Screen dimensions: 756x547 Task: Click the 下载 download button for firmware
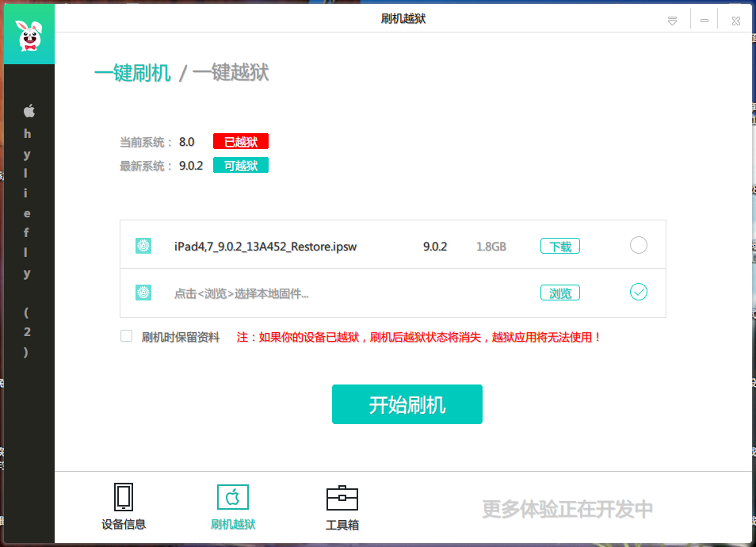tap(559, 246)
